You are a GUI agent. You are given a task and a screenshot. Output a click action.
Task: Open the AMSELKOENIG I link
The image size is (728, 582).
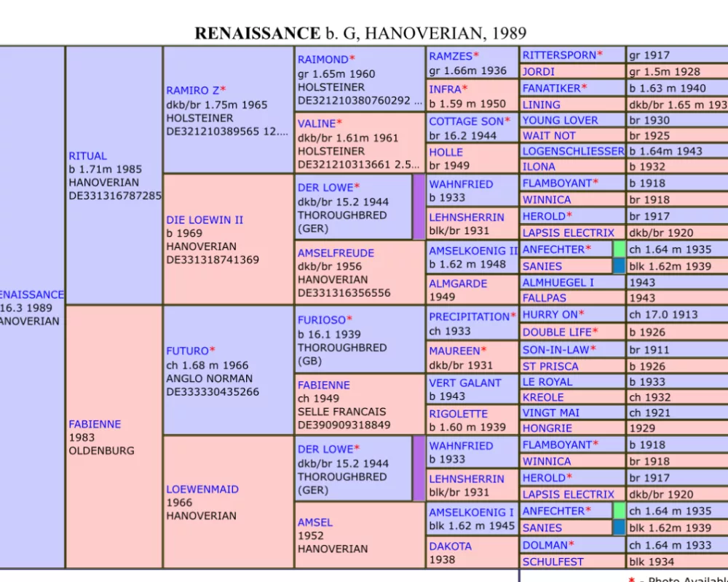(471, 513)
